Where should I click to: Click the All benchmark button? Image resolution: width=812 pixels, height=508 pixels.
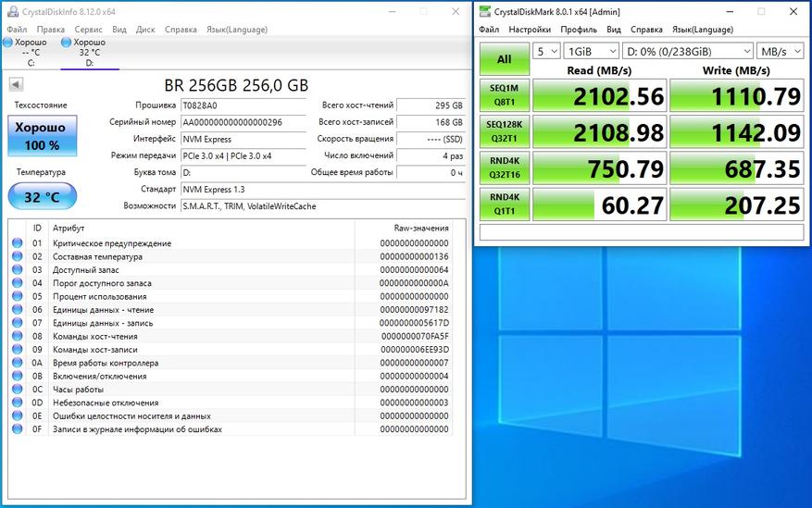point(504,59)
